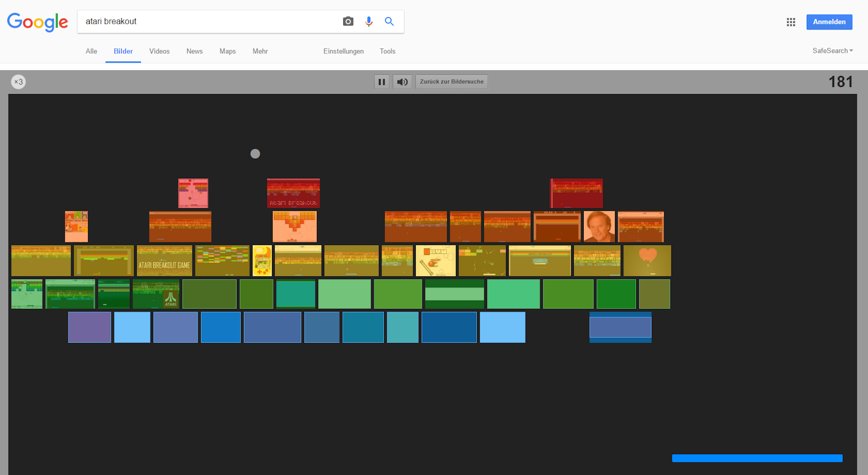868x475 pixels.
Task: Expand the SafeSearch dropdown
Action: click(832, 51)
